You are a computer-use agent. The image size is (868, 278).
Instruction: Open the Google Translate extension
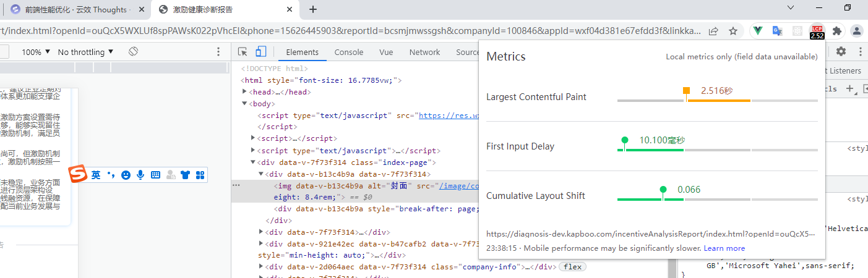click(777, 30)
